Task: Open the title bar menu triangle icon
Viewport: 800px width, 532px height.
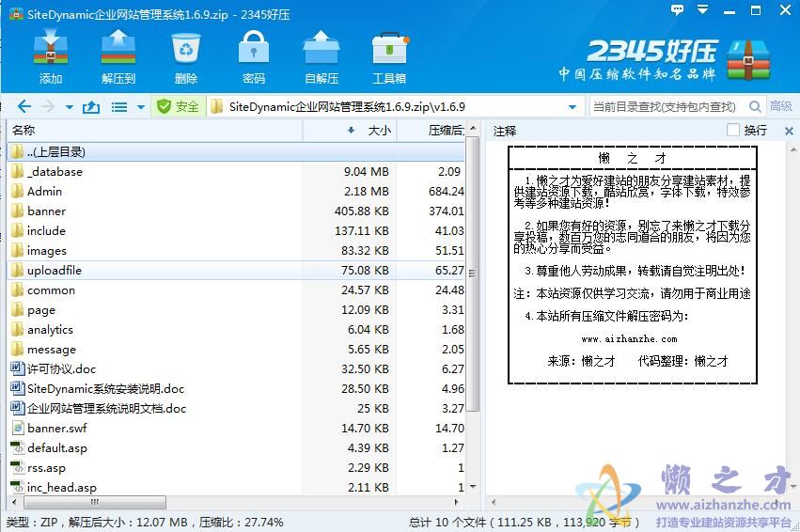Action: pyautogui.click(x=703, y=9)
